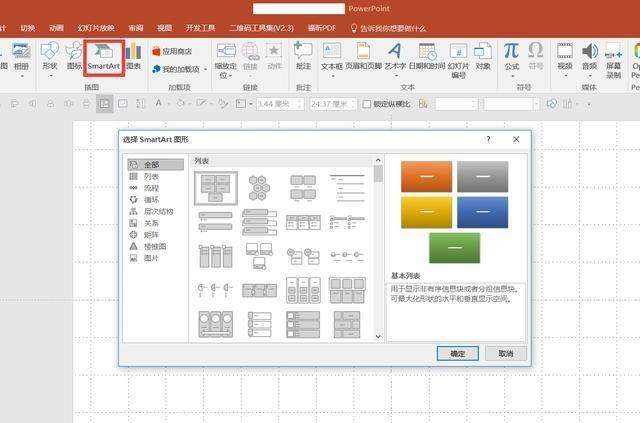Click the scroll up arrow in SmartArt gallery

pos(378,160)
